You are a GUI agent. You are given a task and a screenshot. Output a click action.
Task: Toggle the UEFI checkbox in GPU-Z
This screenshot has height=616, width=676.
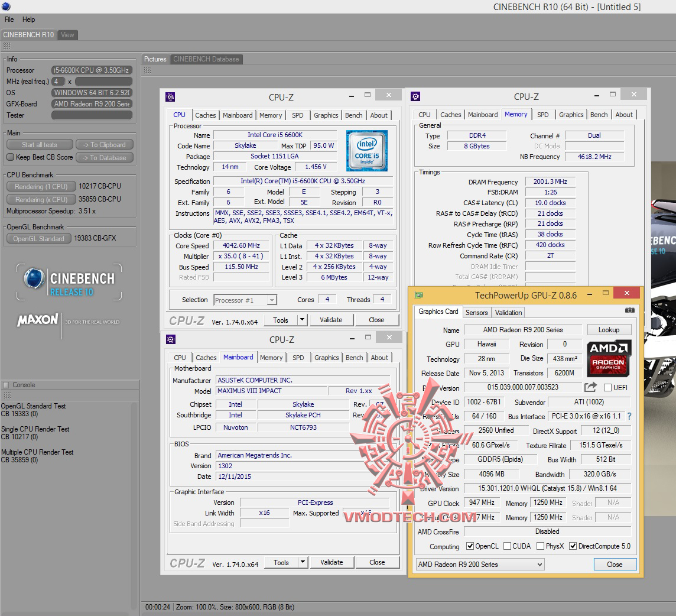pos(607,388)
